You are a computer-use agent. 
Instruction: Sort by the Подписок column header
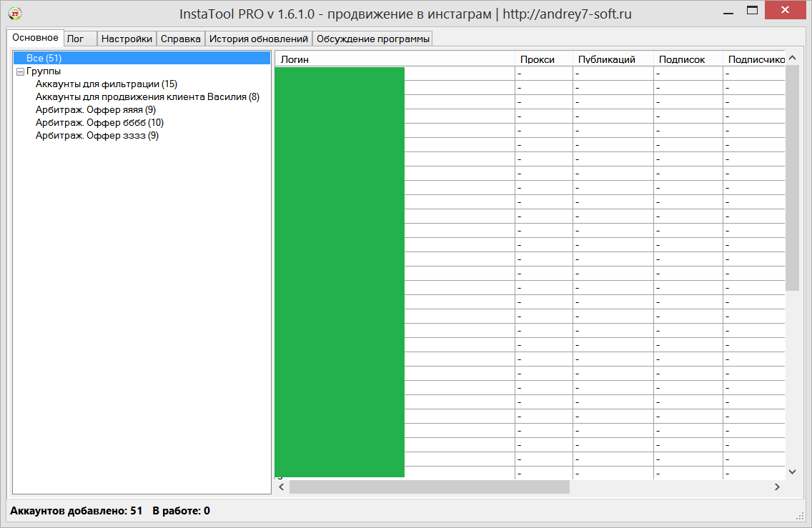[688, 59]
